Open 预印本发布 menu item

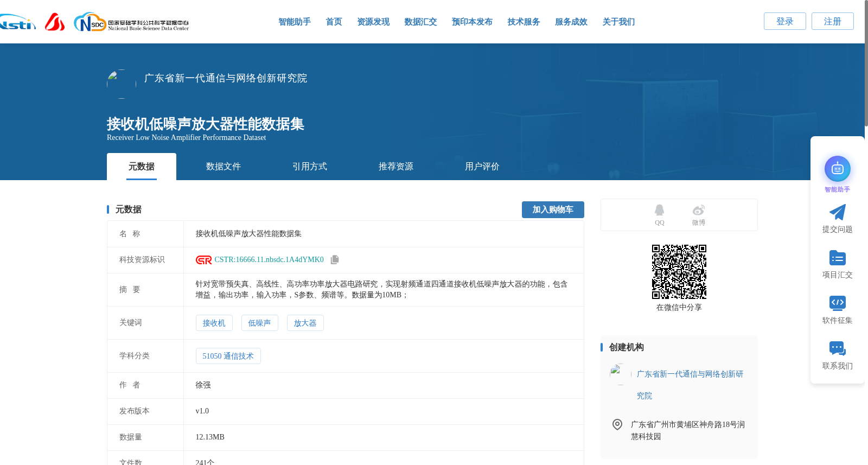click(472, 22)
